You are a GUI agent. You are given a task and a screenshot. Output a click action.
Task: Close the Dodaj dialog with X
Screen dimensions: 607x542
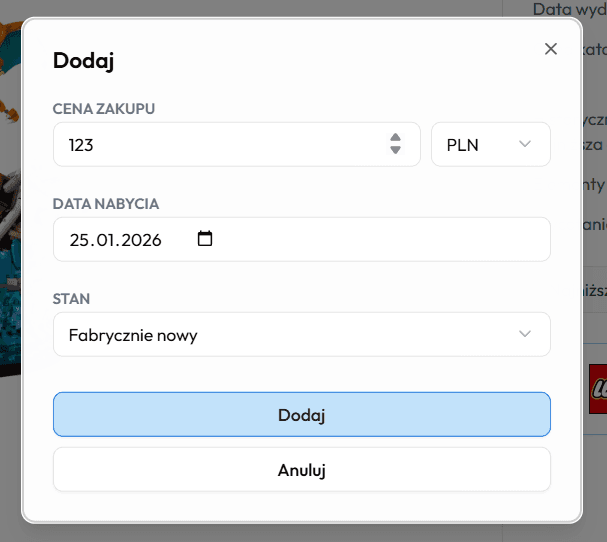(x=550, y=49)
